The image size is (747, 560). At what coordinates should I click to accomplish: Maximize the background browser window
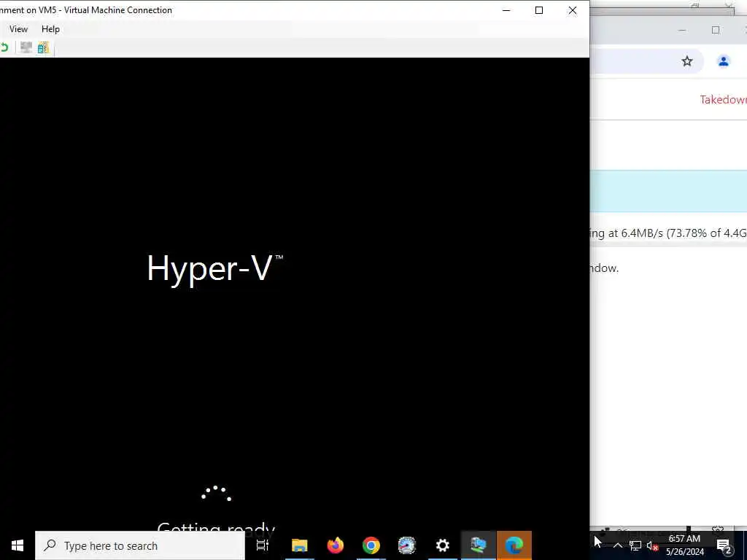(715, 30)
